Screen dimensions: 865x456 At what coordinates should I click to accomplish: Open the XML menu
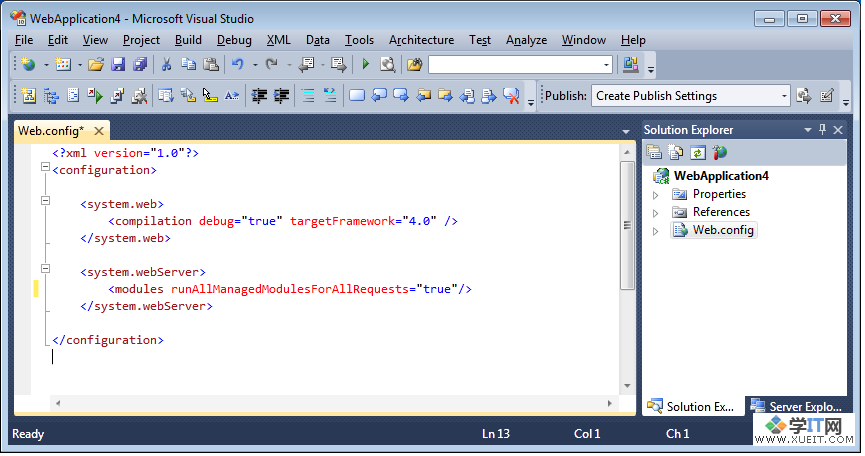[x=279, y=40]
